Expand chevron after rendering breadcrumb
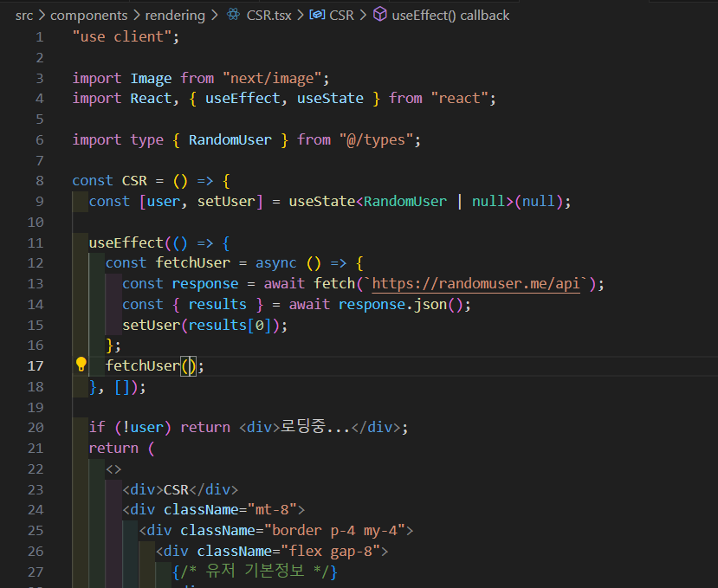718x588 pixels. pos(214,15)
